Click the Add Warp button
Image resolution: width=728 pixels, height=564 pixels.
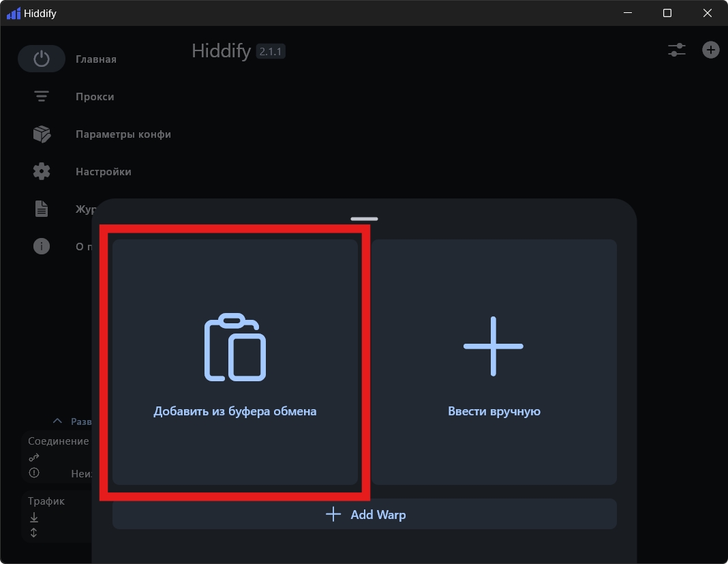(x=365, y=514)
